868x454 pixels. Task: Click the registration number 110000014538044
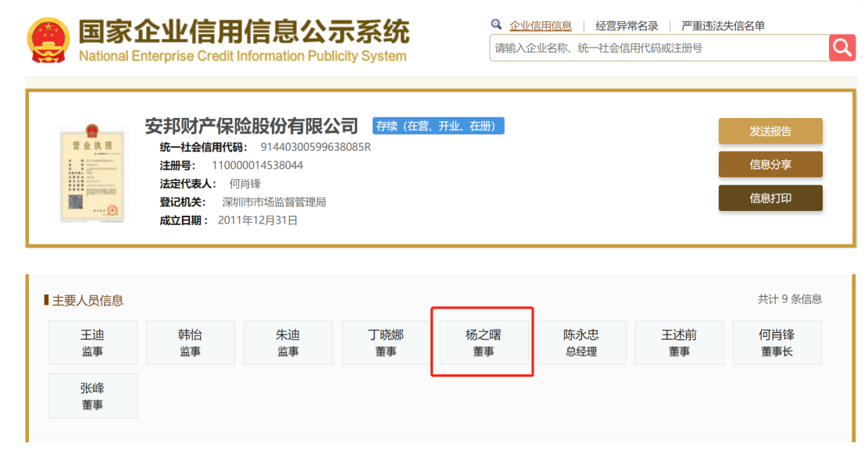click(257, 166)
